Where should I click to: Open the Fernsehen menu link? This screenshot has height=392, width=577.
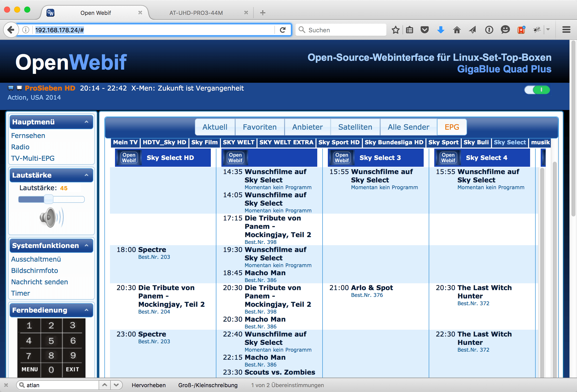point(28,136)
